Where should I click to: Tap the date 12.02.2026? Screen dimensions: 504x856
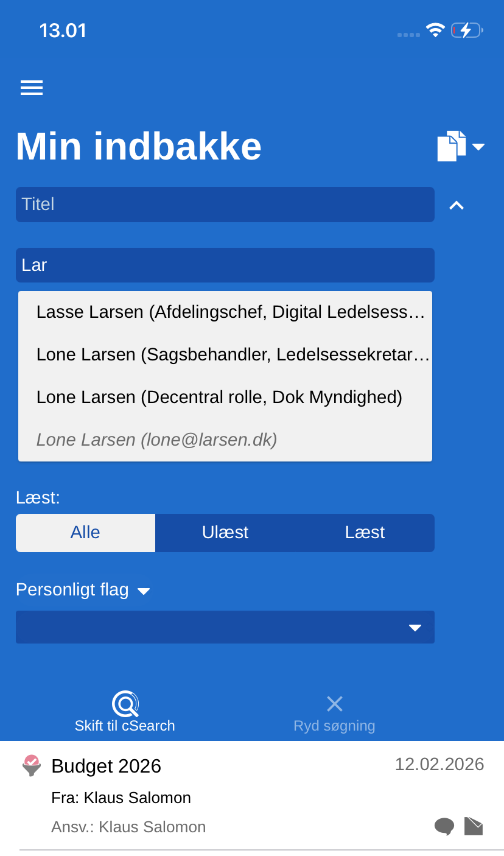(x=439, y=764)
